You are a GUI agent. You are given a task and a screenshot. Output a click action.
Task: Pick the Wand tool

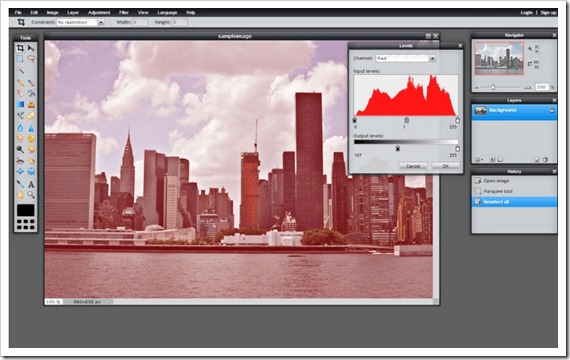20,70
